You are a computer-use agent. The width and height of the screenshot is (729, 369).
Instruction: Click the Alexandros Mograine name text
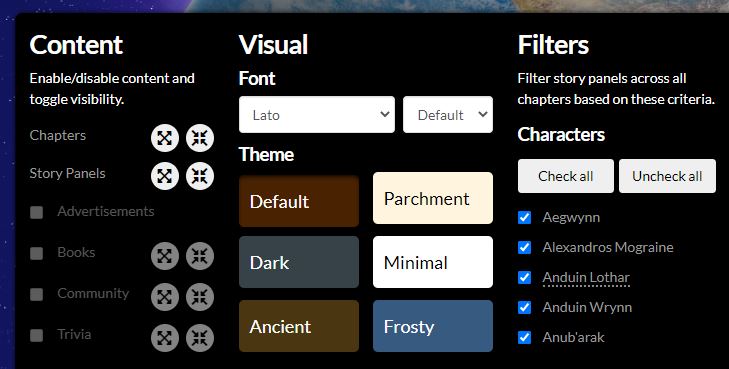coord(608,247)
